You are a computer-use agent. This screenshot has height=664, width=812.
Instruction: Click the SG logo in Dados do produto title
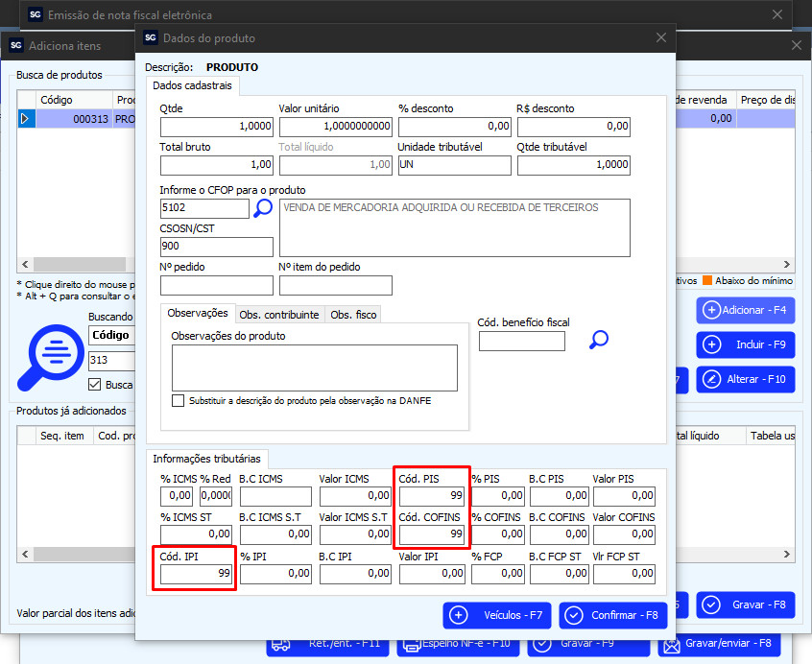[x=150, y=37]
